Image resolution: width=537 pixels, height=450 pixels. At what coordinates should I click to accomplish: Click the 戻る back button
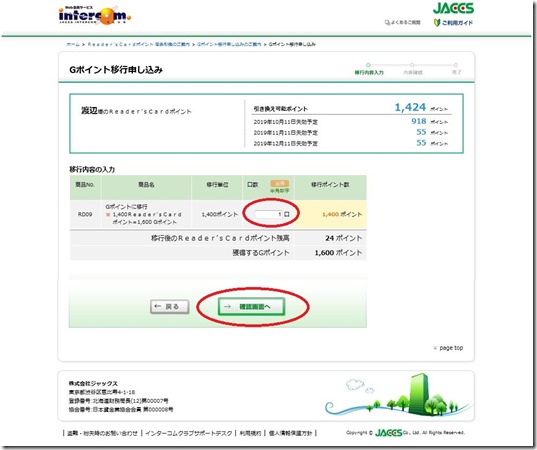click(x=170, y=307)
